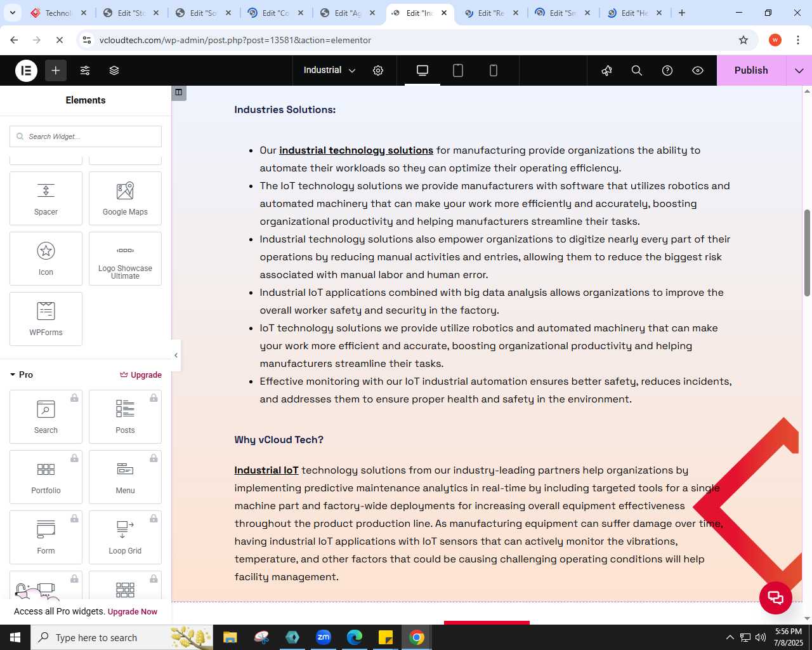The image size is (812, 650).
Task: Stop loading the page
Action: (59, 40)
